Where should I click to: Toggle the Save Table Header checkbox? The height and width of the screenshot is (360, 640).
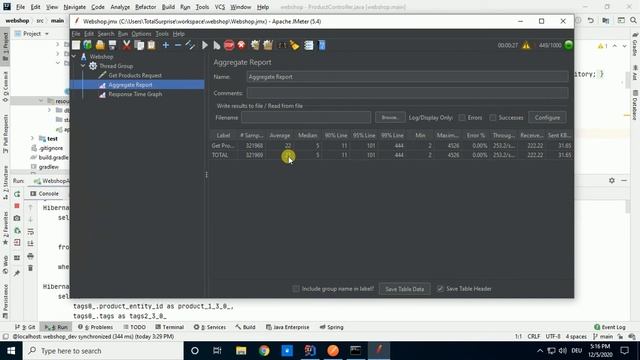(440, 289)
